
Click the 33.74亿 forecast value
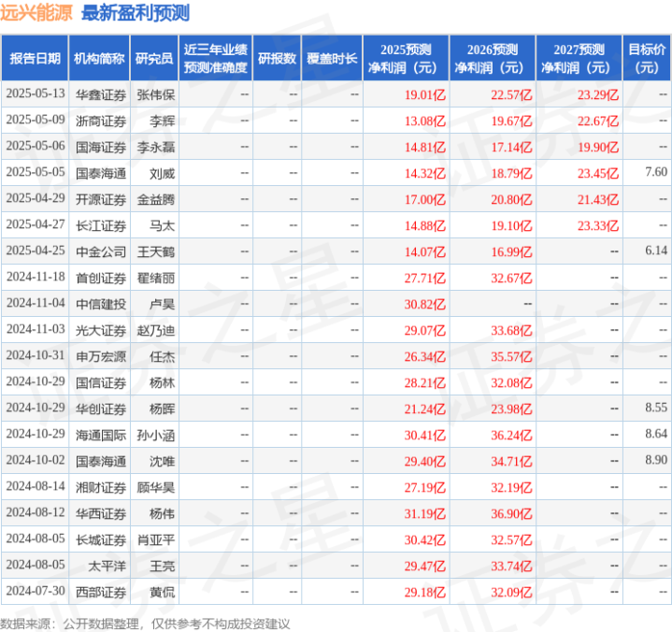[512, 566]
